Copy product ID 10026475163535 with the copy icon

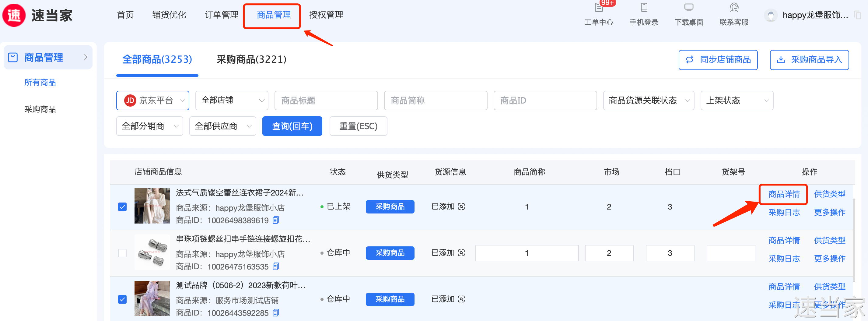(276, 266)
